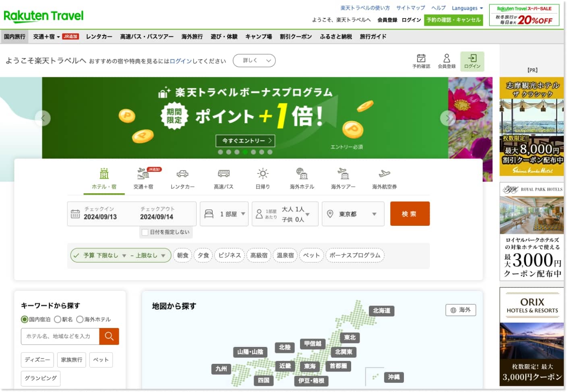Click the hotel name input field
Image resolution: width=567 pixels, height=392 pixels.
pos(60,336)
